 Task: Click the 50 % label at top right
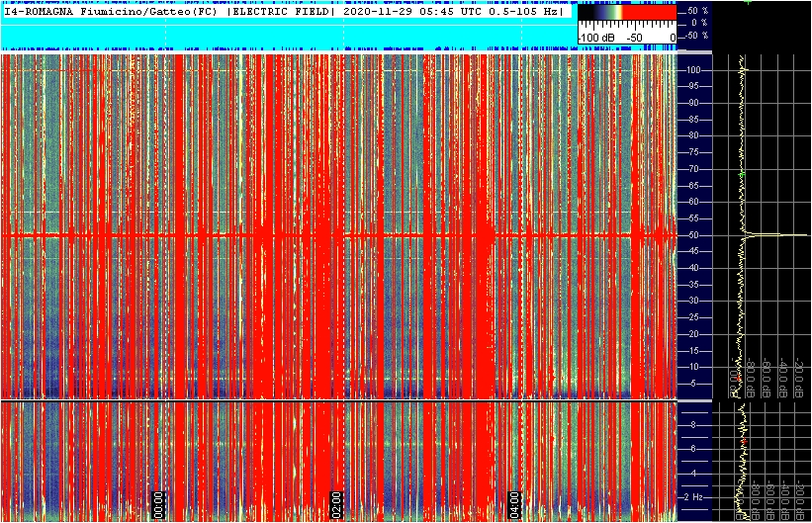[698, 10]
